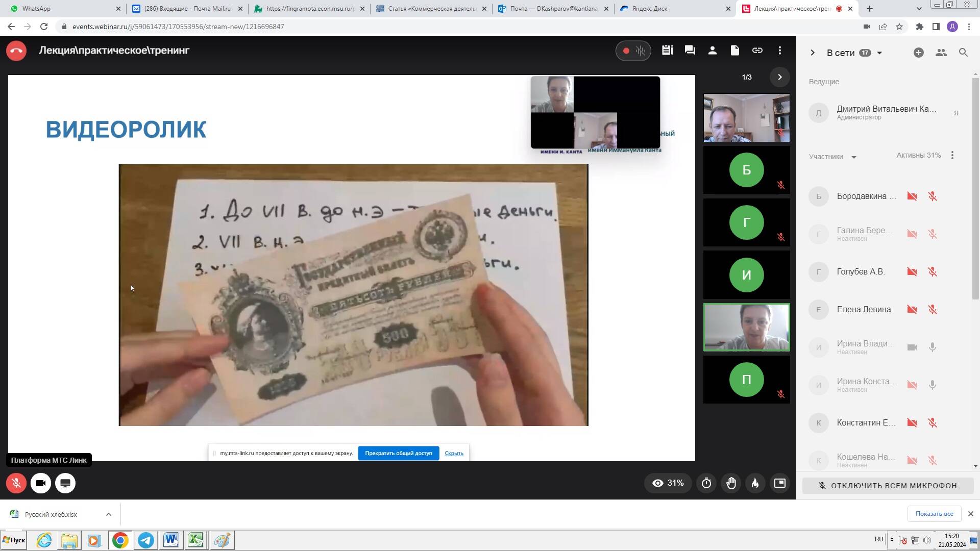Image resolution: width=980 pixels, height=551 pixels.
Task: Click ОТКЛЮЧИТЬ ВСЕМ МИКРОФОН button
Action: pyautogui.click(x=888, y=486)
